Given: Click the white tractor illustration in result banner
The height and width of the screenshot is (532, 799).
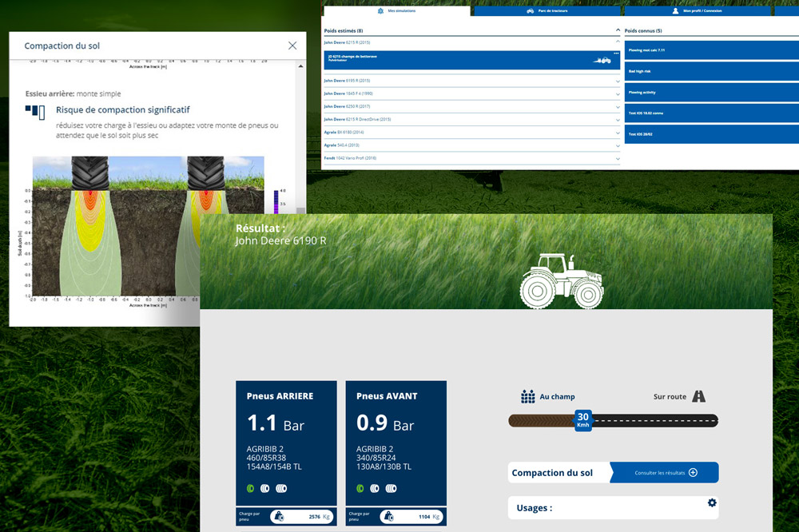Looking at the screenshot, I should [562, 281].
